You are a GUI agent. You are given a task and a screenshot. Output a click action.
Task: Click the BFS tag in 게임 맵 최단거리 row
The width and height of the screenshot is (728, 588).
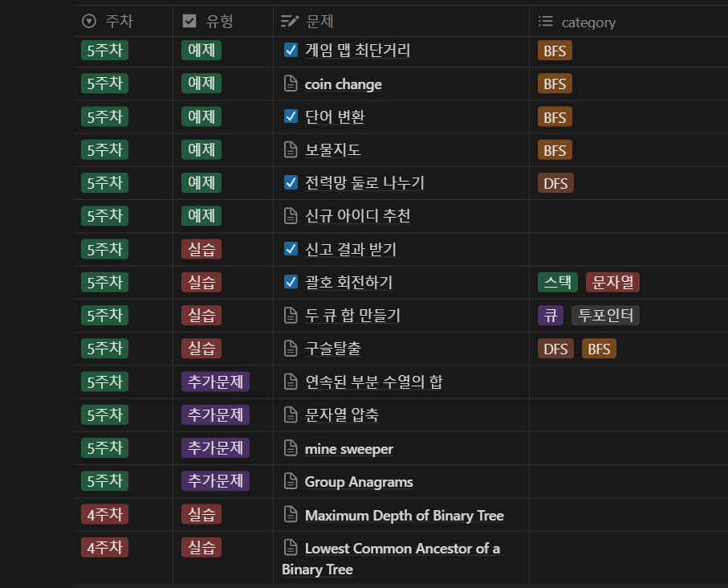(555, 50)
